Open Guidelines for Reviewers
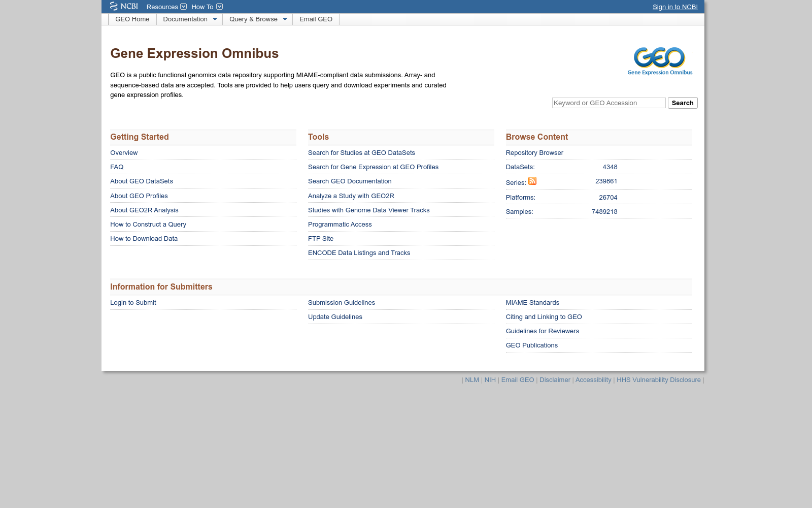This screenshot has height=508, width=812. tap(542, 331)
